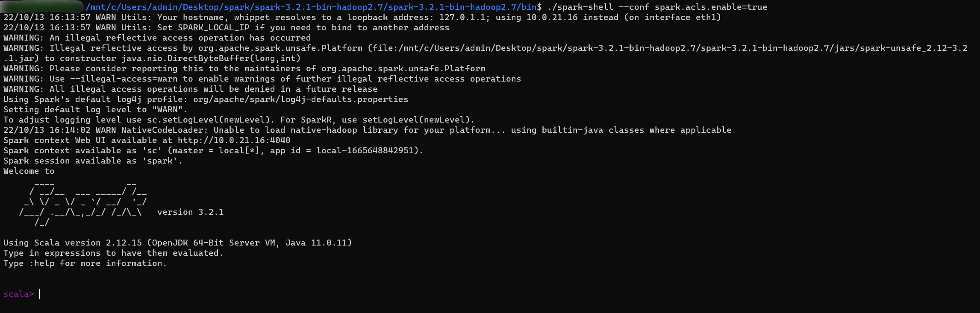Viewport: 980px width, 313px height.
Task: Click the Spark Web UI URL http://10.0.21.16:4040
Action: pyautogui.click(x=234, y=140)
